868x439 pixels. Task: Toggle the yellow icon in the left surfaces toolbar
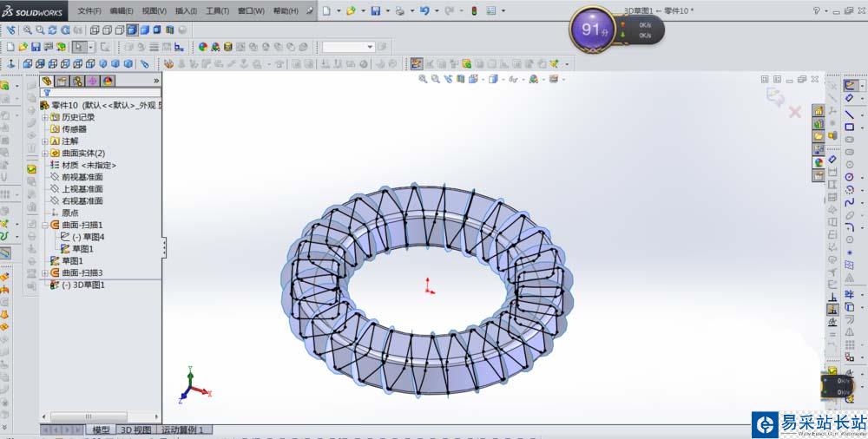pos(31,169)
